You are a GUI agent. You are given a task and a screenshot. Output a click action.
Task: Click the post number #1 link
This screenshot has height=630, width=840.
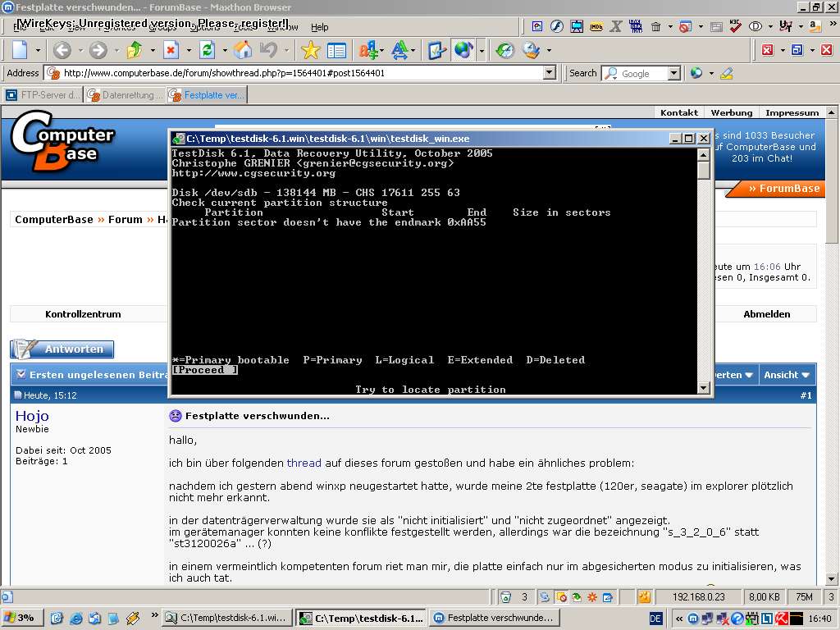pyautogui.click(x=806, y=395)
